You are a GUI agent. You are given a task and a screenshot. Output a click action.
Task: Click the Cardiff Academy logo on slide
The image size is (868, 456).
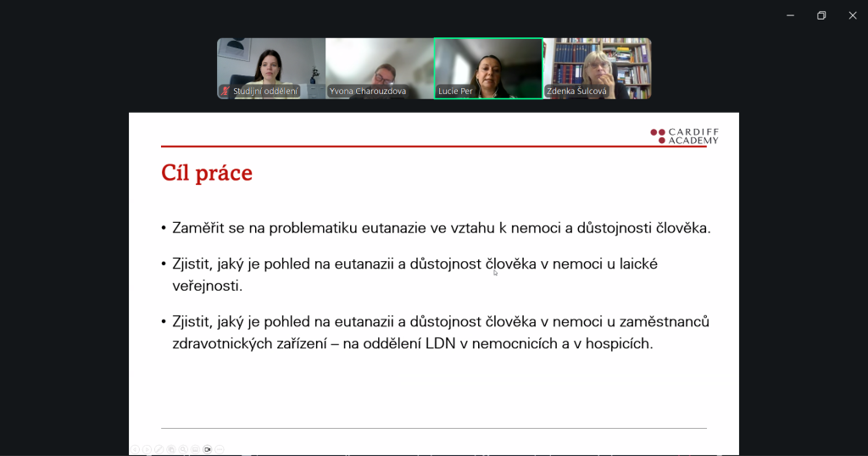(684, 136)
